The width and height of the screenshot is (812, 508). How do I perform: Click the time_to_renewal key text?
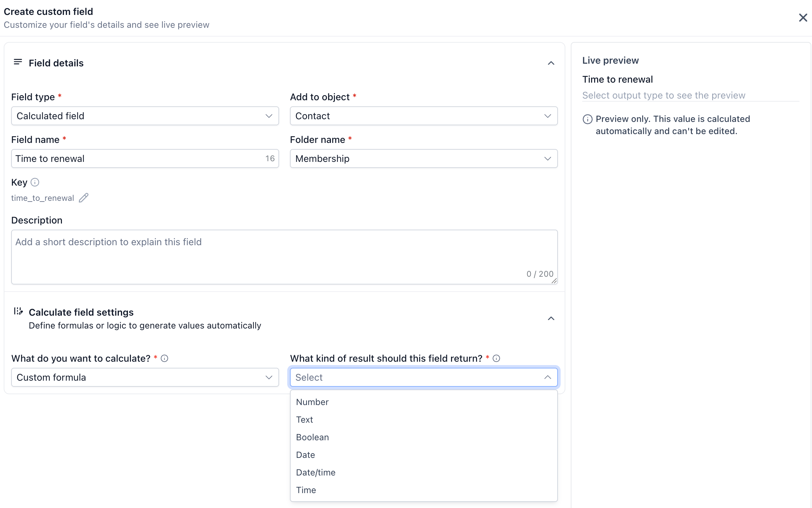point(43,198)
